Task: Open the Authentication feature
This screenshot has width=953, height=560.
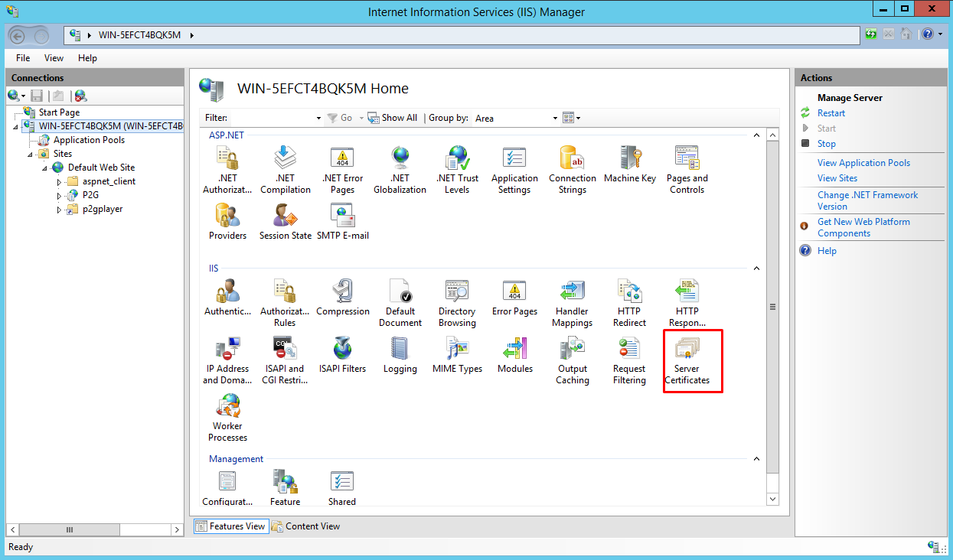Action: click(x=227, y=298)
